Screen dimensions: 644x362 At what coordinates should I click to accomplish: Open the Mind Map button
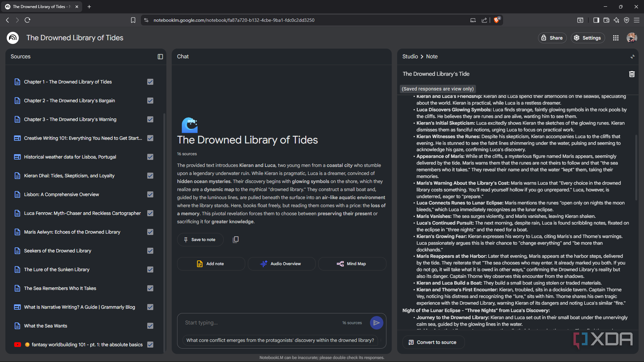pyautogui.click(x=352, y=264)
